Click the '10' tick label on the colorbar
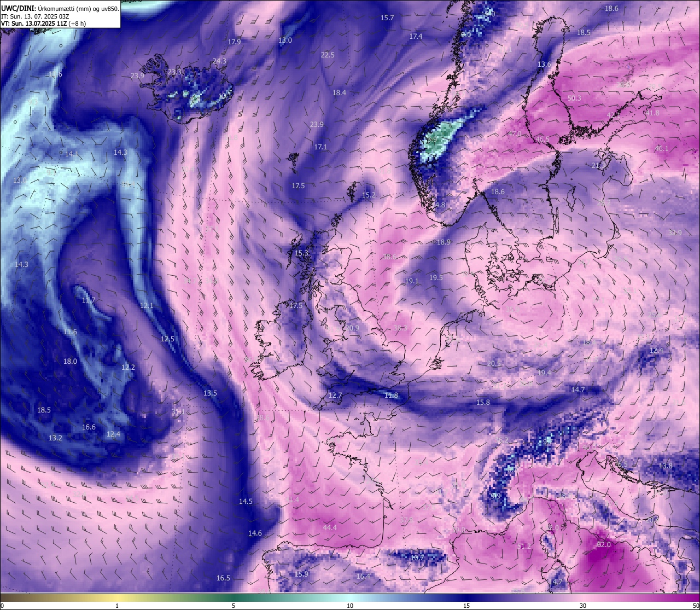The height and width of the screenshot is (610, 700). click(350, 606)
